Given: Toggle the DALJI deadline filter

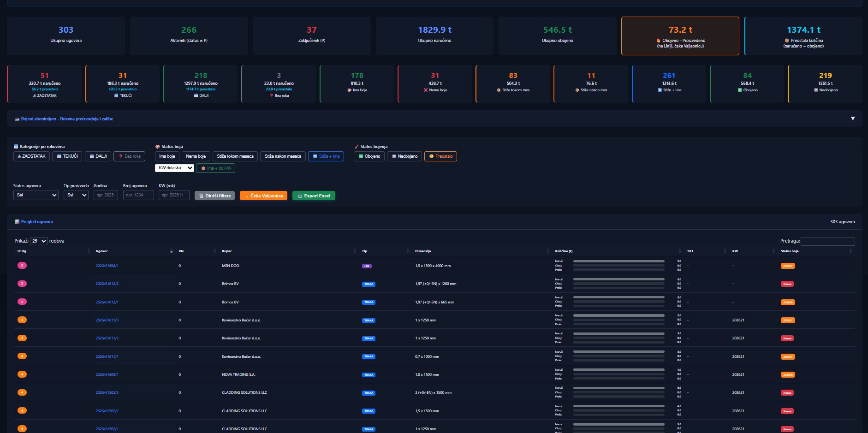Looking at the screenshot, I should coord(98,156).
